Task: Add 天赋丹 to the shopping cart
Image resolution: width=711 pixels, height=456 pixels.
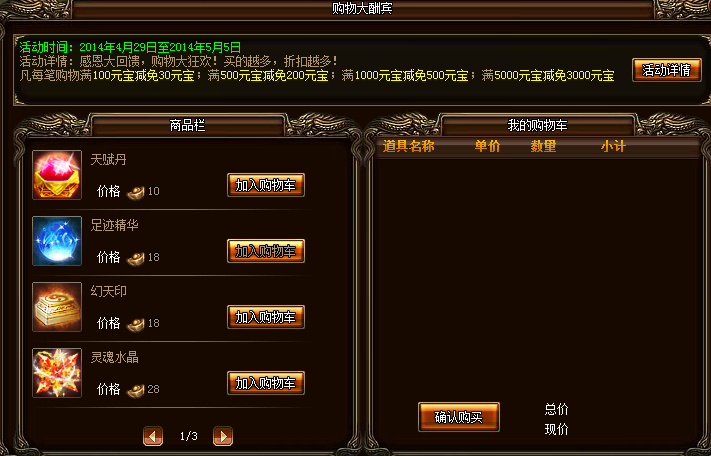Action: click(266, 185)
